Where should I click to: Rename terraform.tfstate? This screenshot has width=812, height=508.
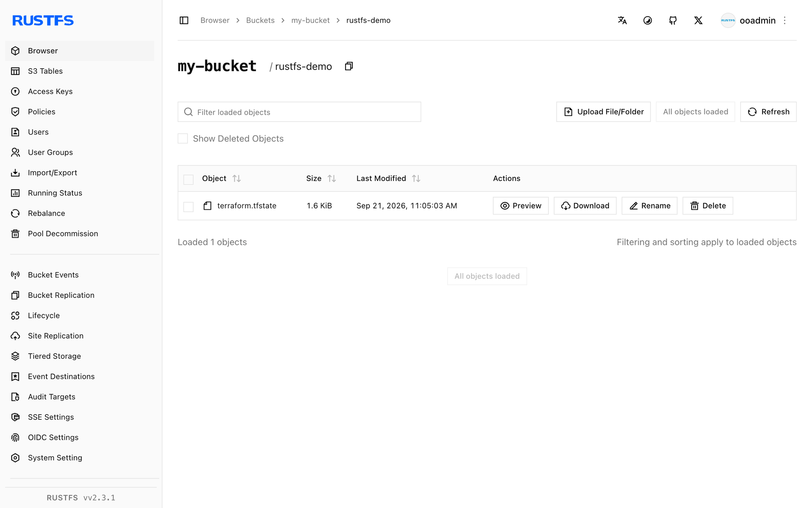(x=649, y=206)
